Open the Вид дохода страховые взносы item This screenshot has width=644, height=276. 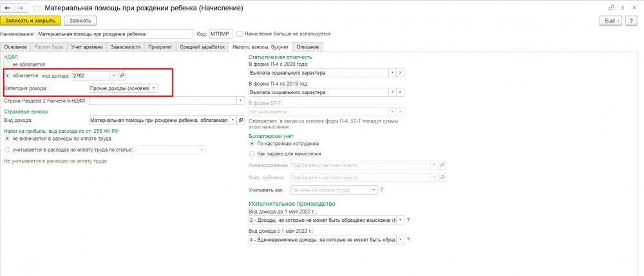[241, 120]
